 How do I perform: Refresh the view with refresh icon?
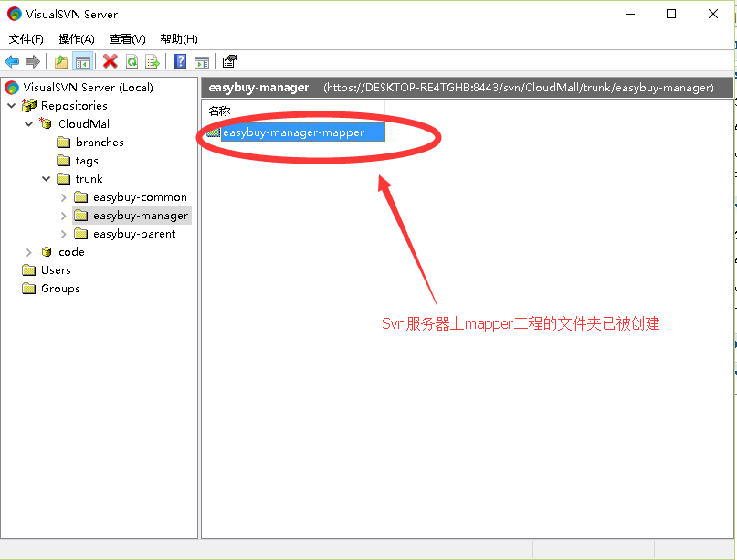132,61
